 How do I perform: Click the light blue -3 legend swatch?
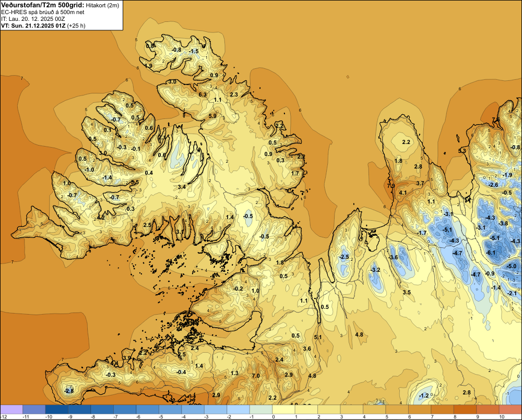(216, 410)
